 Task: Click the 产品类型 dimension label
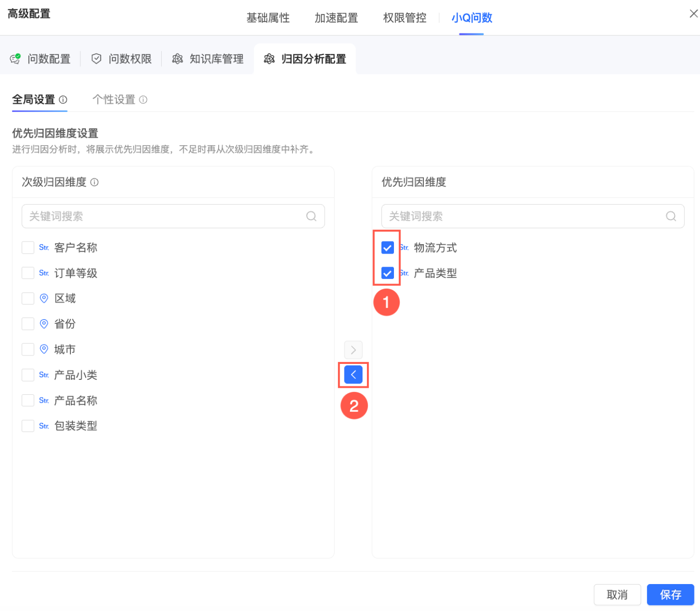pos(435,273)
